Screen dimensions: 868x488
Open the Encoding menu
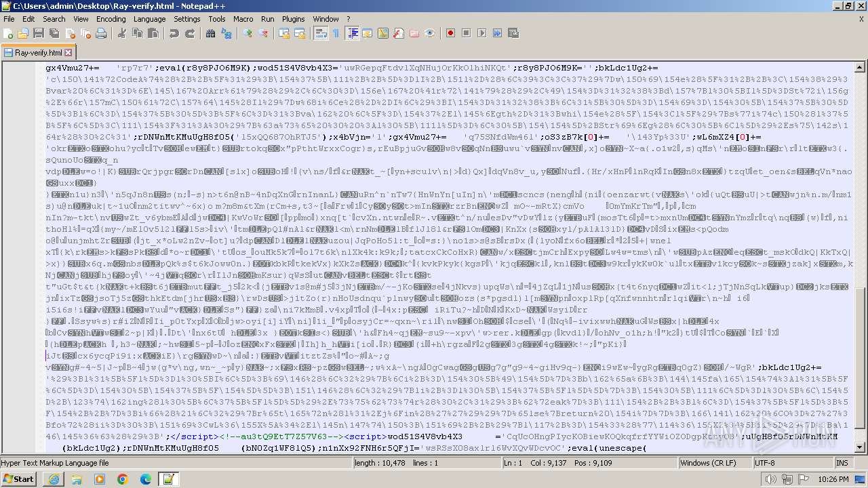click(x=111, y=19)
